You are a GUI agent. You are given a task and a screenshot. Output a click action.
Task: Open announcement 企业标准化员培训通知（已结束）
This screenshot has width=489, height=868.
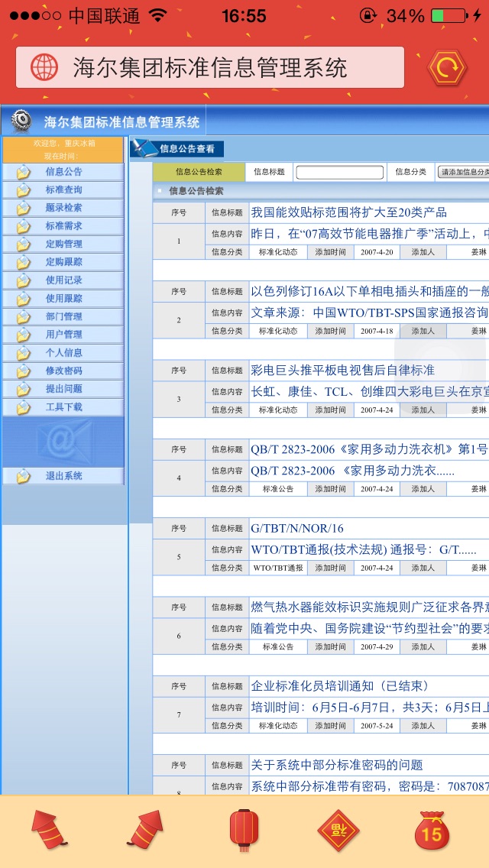(x=340, y=686)
